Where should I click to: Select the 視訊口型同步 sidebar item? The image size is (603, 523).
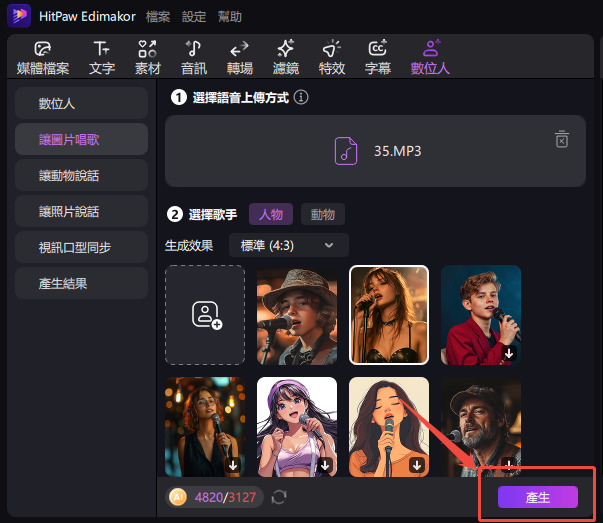tap(82, 247)
